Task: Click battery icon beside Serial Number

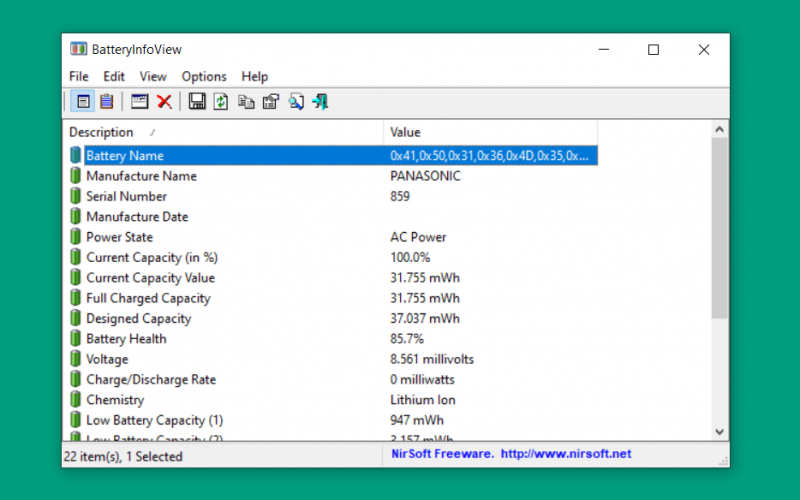Action: [x=76, y=196]
